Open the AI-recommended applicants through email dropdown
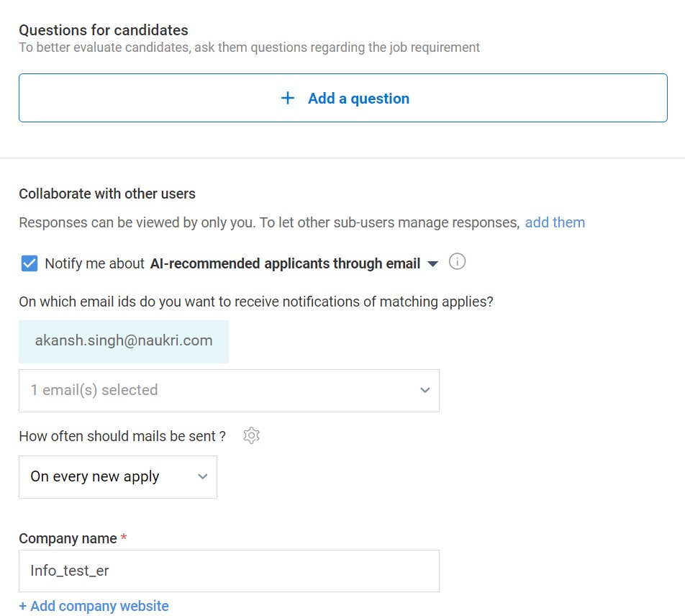This screenshot has height=616, width=685. click(285, 263)
